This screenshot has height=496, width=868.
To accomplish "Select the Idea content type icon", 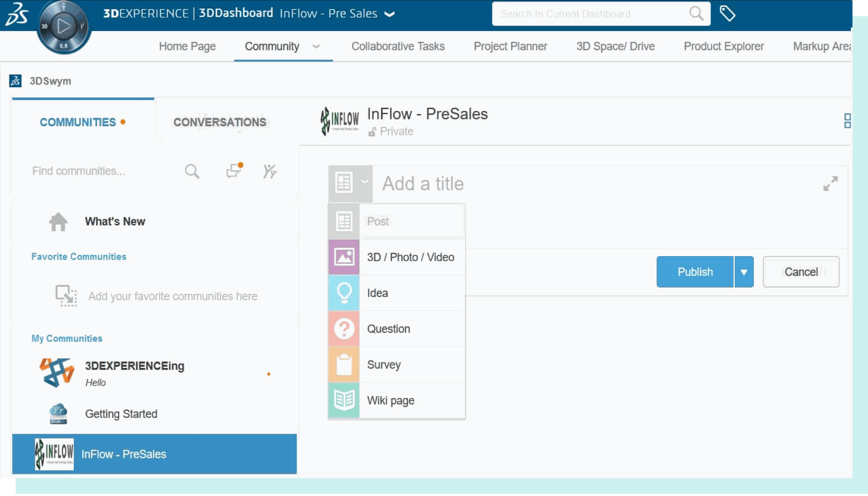I will [344, 292].
